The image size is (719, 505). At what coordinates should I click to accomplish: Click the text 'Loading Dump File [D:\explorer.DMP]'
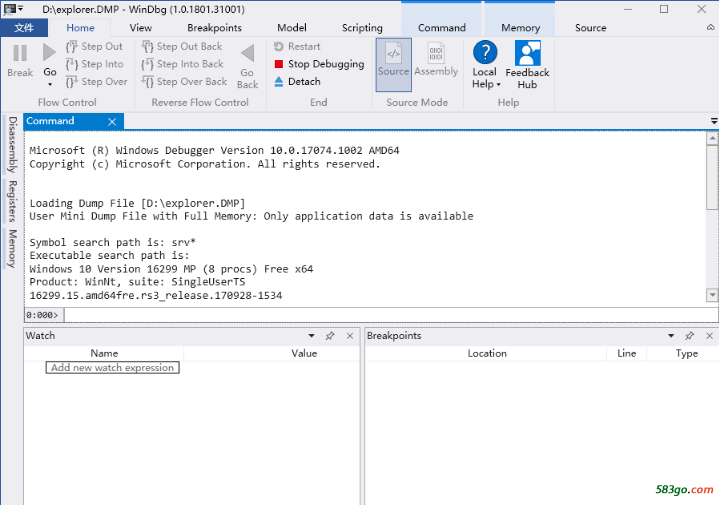(x=138, y=203)
